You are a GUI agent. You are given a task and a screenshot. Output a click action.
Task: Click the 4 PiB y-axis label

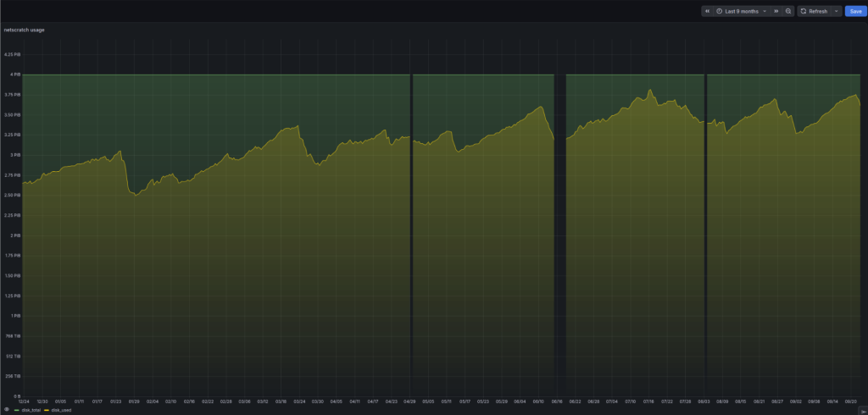coord(17,75)
